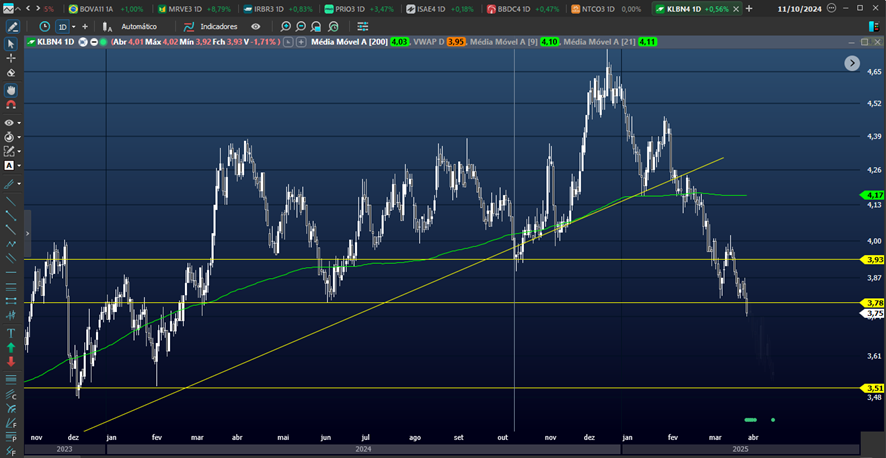Activate the hand pan tool
The height and width of the screenshot is (458, 886).
(11, 89)
